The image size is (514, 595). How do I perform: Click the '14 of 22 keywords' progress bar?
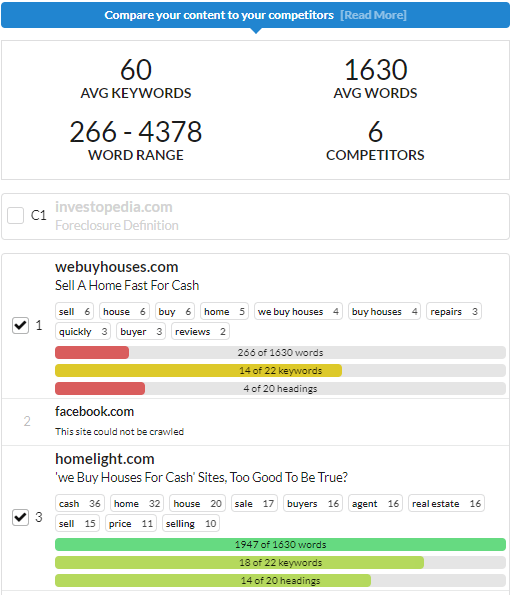(x=280, y=370)
